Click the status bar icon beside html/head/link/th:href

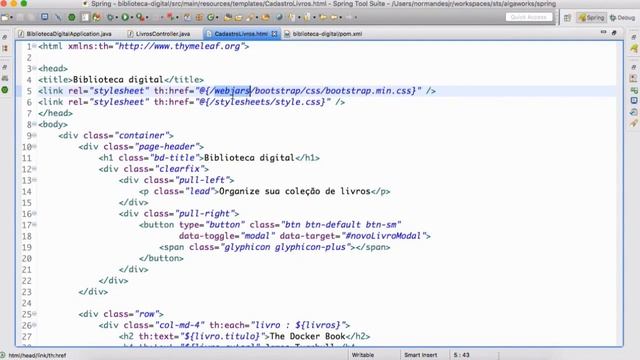click(3, 355)
